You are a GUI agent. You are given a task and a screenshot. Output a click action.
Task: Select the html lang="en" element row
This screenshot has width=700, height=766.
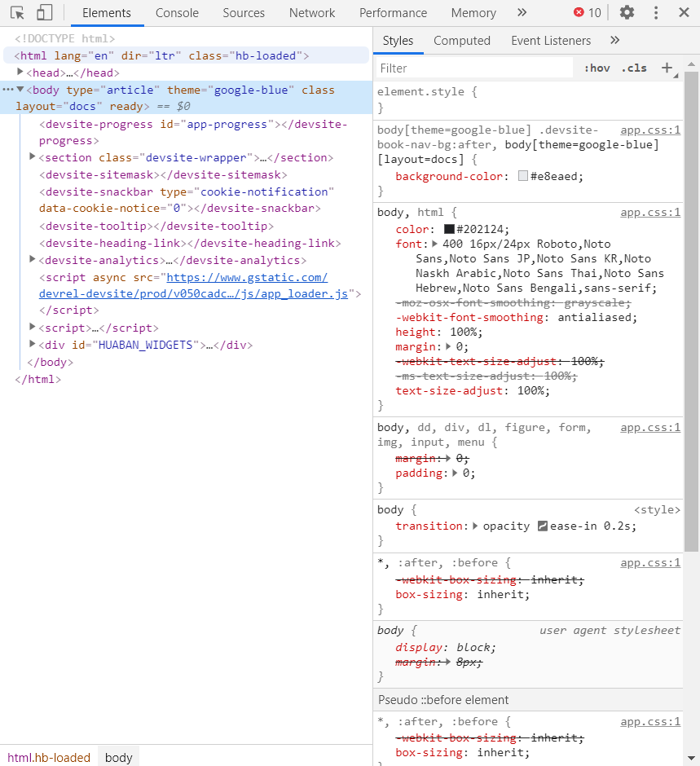186,55
